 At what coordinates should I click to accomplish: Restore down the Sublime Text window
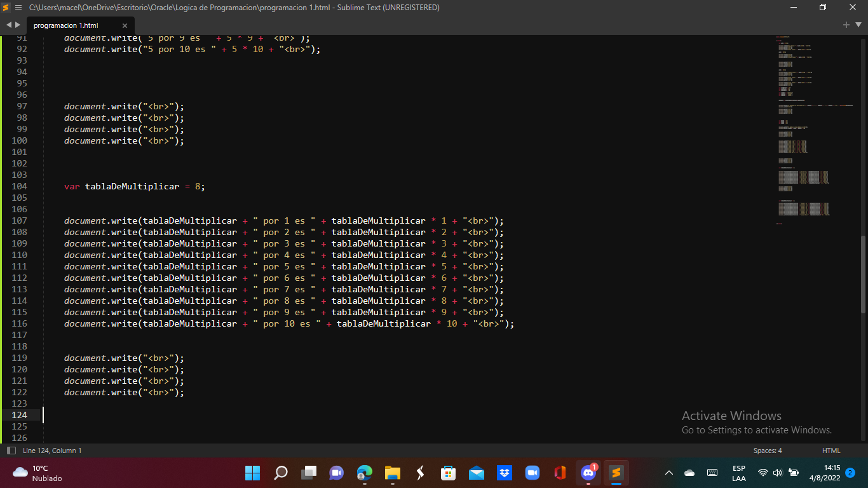(x=824, y=8)
